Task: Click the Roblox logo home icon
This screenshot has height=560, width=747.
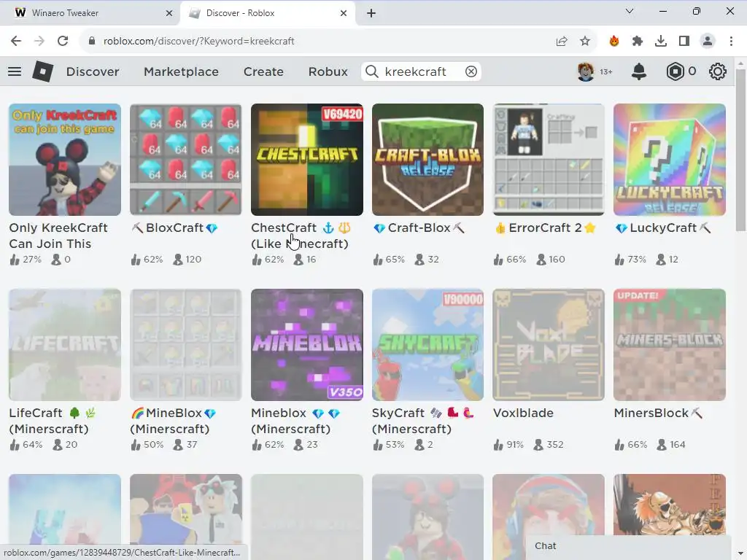Action: (x=43, y=71)
